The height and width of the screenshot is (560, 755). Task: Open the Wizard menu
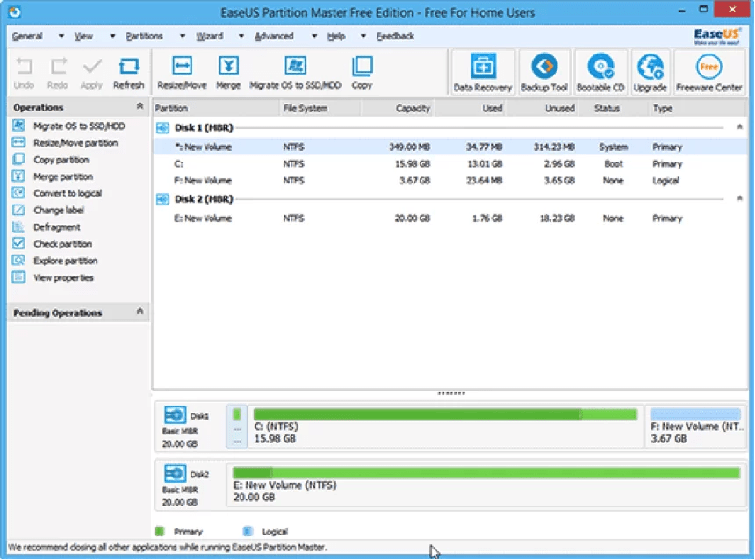click(210, 37)
